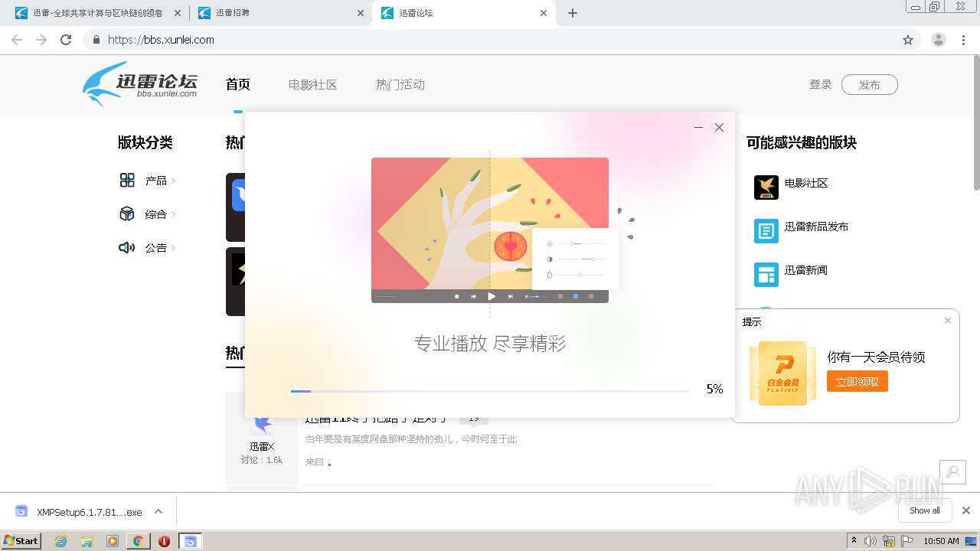Open Internet Explorer from taskbar
This screenshot has height=551, width=980.
61,541
